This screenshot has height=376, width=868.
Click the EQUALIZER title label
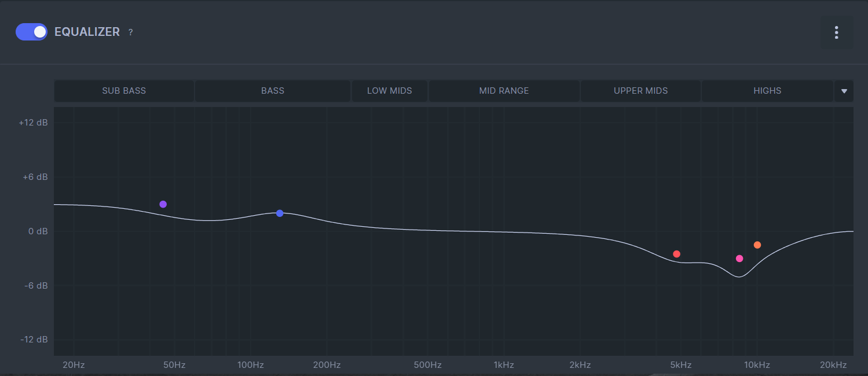pyautogui.click(x=87, y=32)
